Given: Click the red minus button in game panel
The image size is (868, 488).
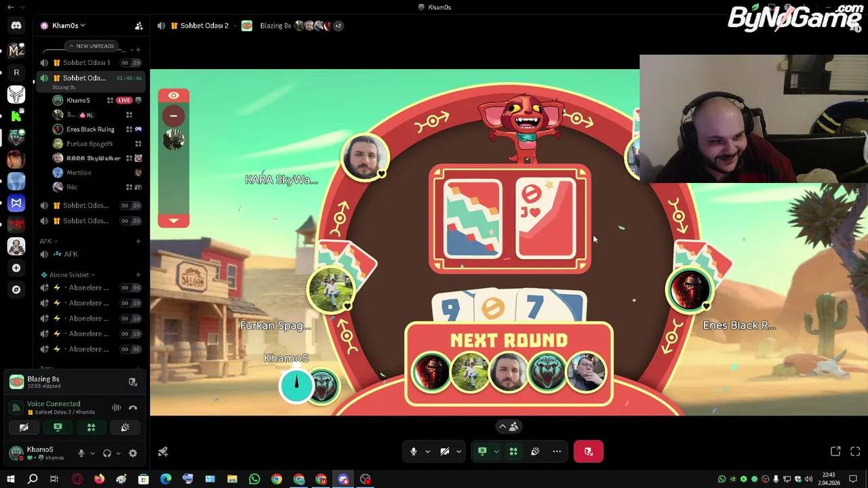Looking at the screenshot, I should [x=174, y=116].
